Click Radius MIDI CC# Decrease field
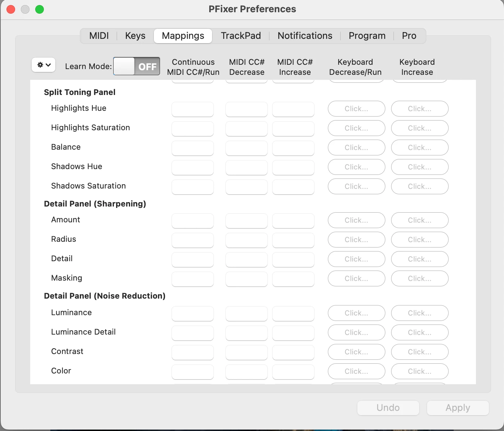Screen dimensions: 504x431 point(247,240)
